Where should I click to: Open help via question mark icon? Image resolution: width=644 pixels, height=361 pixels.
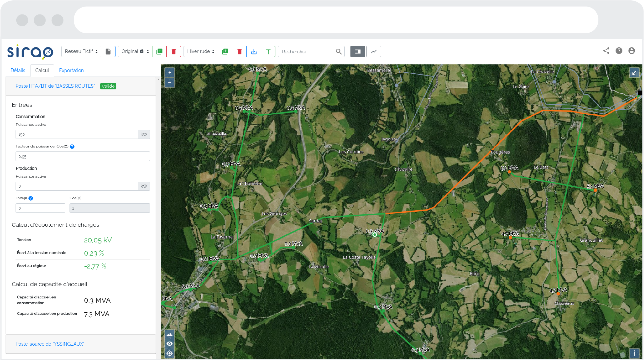coord(619,51)
